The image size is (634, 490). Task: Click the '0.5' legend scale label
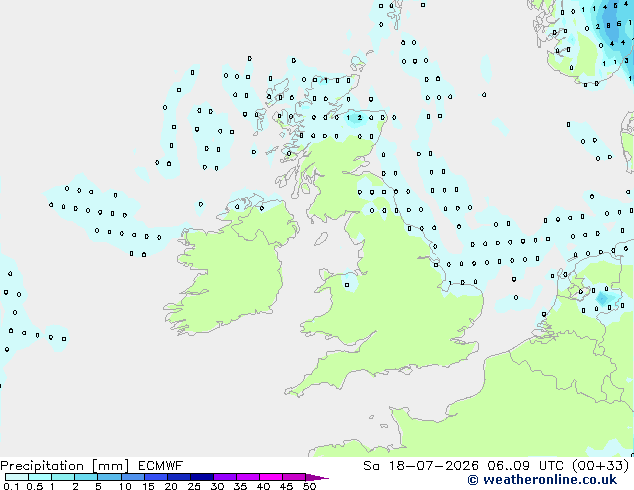34,486
